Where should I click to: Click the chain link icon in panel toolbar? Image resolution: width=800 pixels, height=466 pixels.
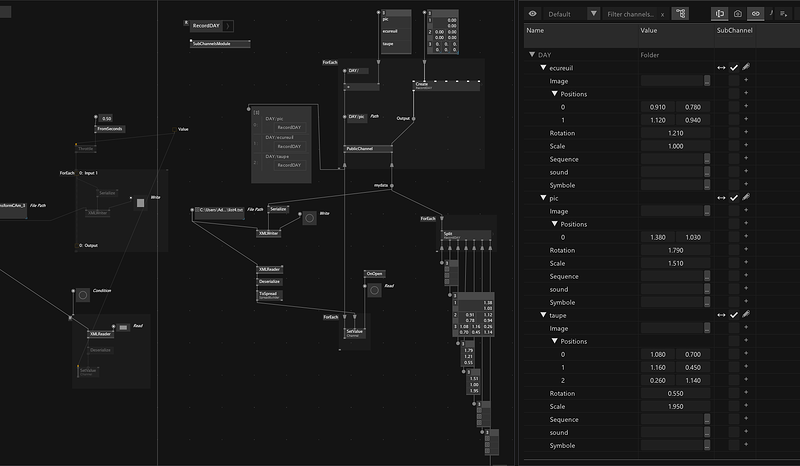(755, 14)
